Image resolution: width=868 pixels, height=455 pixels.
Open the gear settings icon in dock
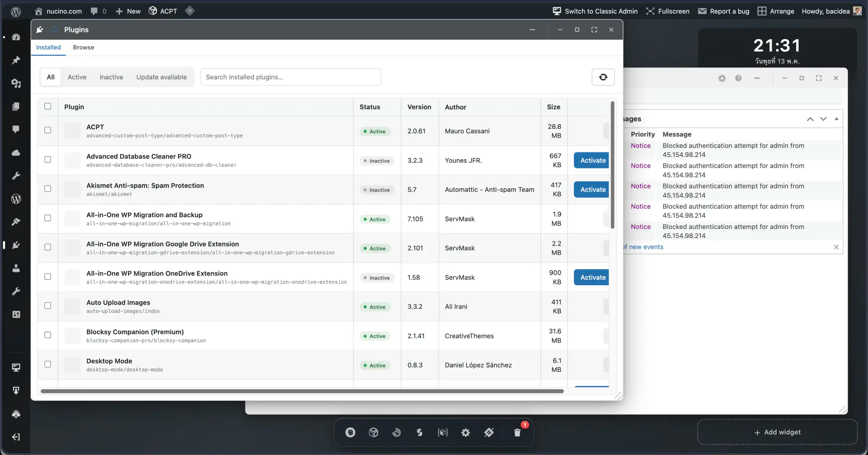pos(466,432)
